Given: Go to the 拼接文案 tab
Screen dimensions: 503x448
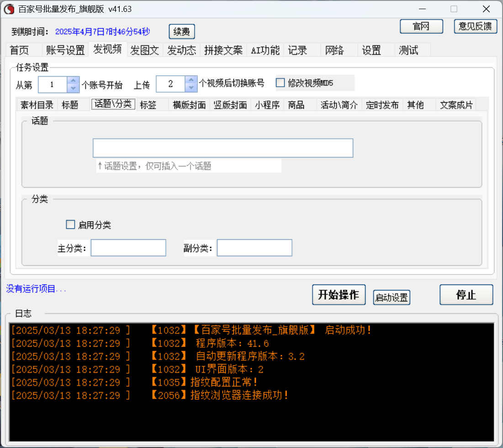Looking at the screenshot, I should [x=223, y=50].
